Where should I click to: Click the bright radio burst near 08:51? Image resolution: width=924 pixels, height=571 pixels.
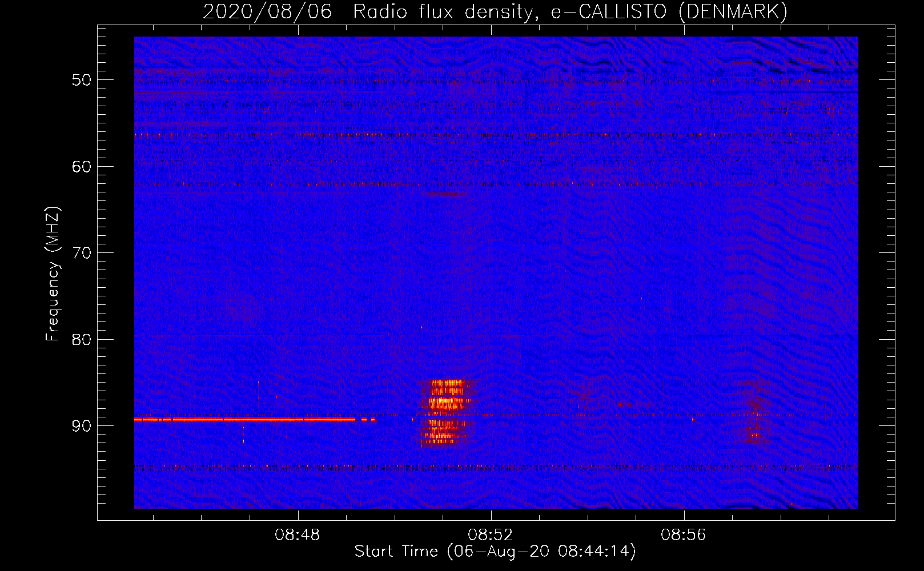click(448, 413)
